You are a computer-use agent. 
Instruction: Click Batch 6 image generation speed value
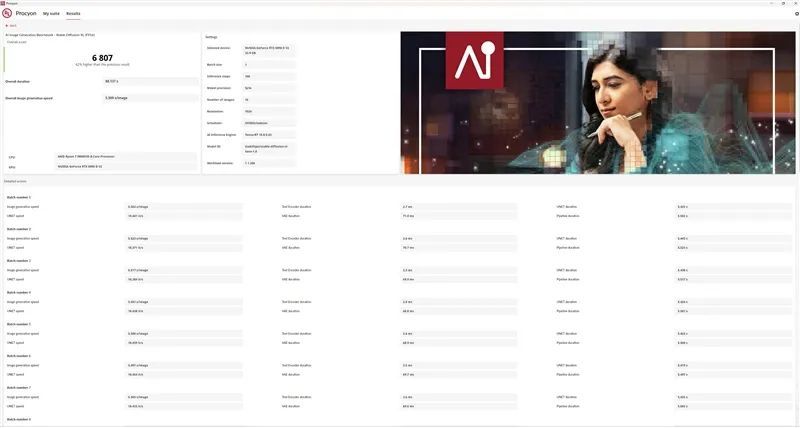point(184,366)
